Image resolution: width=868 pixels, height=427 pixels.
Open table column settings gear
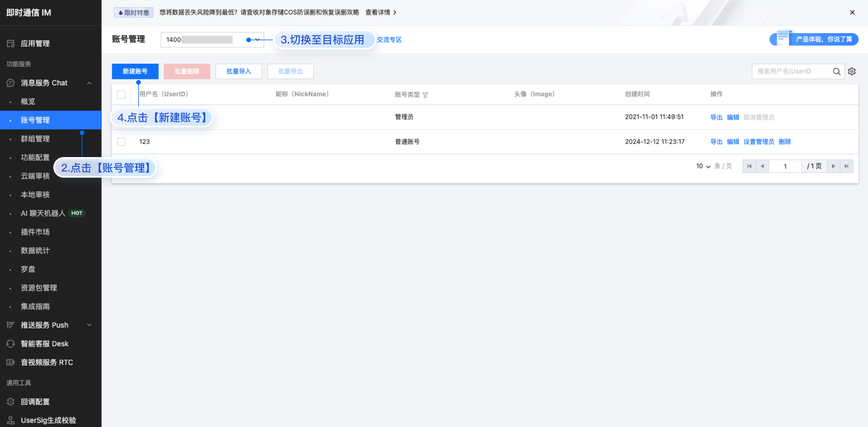pyautogui.click(x=852, y=71)
